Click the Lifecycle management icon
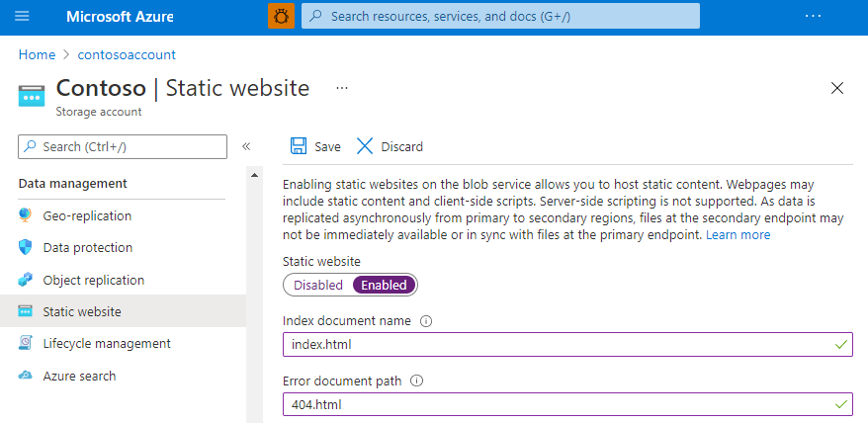The image size is (868, 423). [x=26, y=343]
